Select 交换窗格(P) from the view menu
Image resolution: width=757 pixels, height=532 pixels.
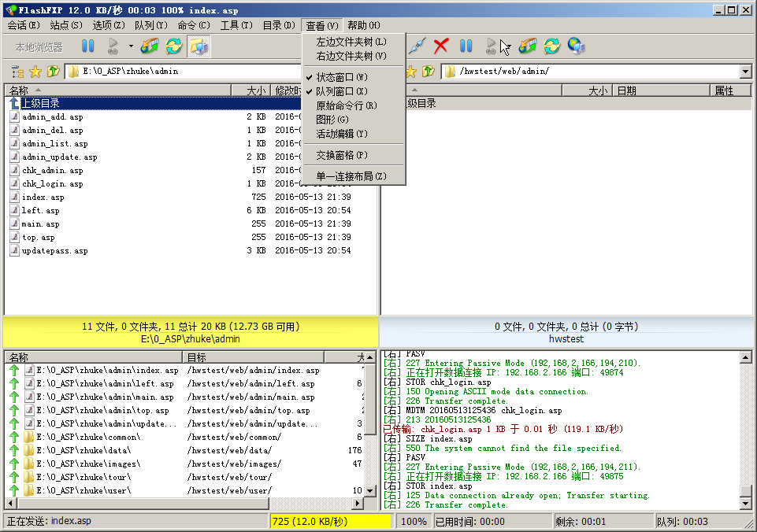tap(341, 155)
